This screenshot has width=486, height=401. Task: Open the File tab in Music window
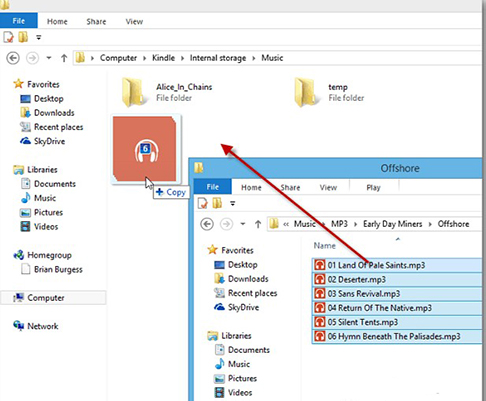tap(19, 21)
